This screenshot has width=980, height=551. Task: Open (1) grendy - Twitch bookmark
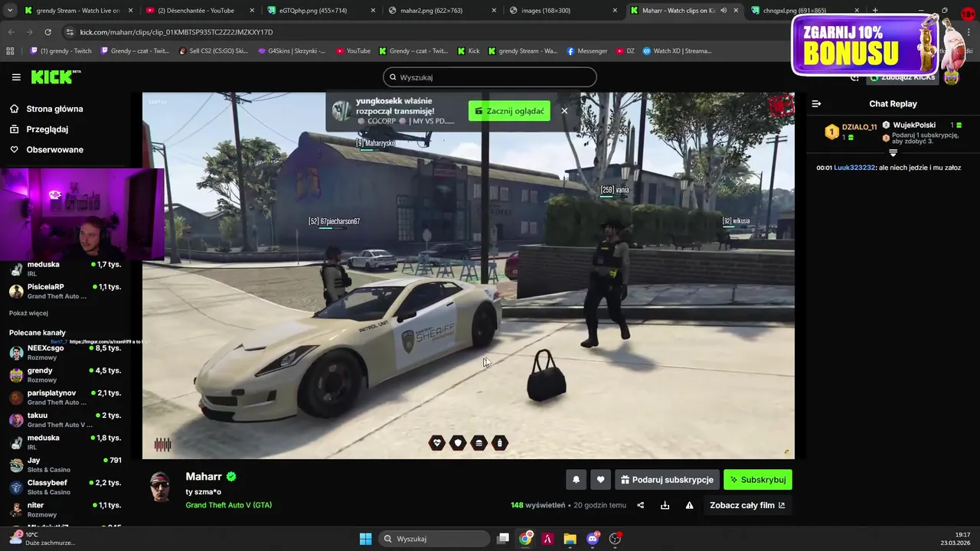coord(60,51)
